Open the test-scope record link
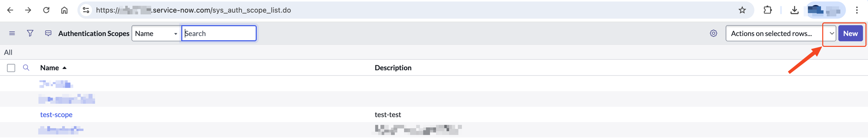 [56, 115]
